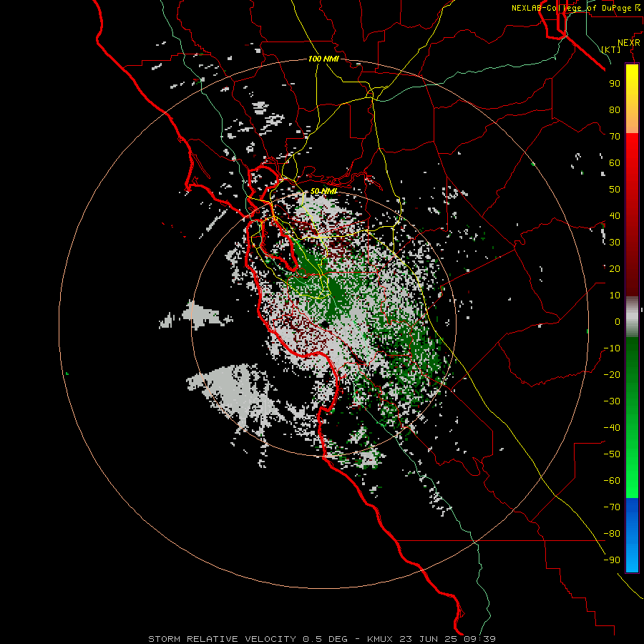Image resolution: width=644 pixels, height=644 pixels.
Task: Click the -60 value on velocity scale
Action: (x=612, y=481)
